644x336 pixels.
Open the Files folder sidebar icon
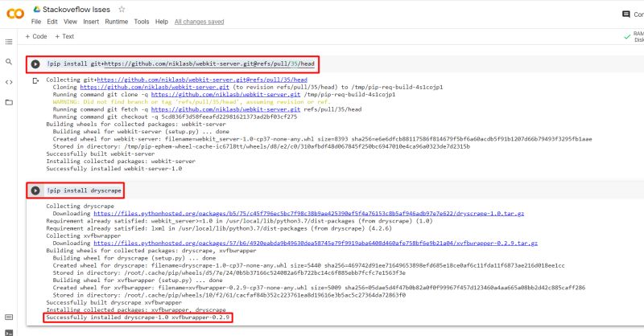9,102
